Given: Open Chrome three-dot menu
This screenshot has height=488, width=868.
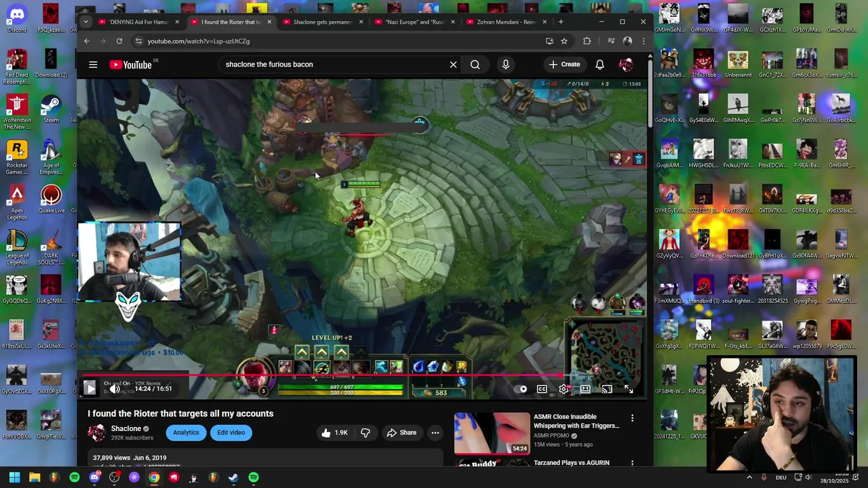Looking at the screenshot, I should (x=644, y=41).
